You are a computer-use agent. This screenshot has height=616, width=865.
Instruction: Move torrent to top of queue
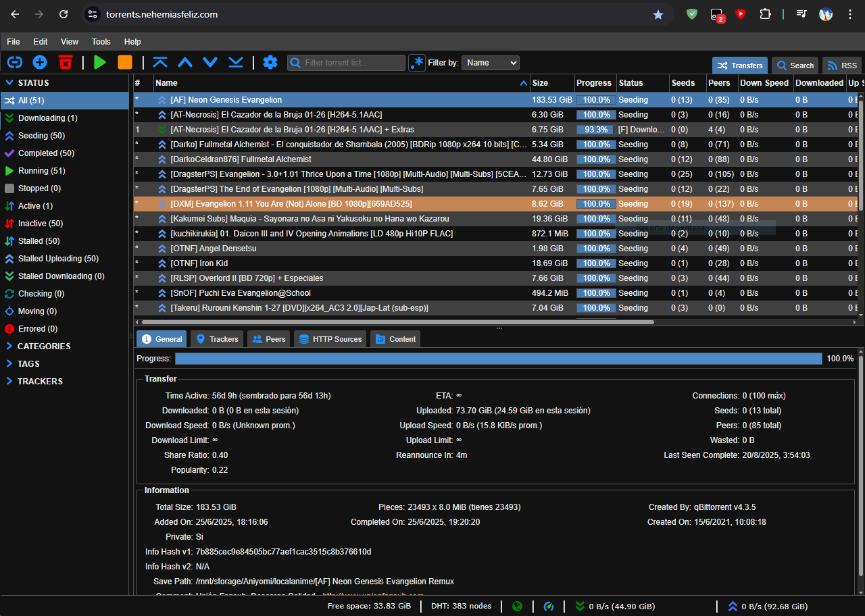point(160,62)
